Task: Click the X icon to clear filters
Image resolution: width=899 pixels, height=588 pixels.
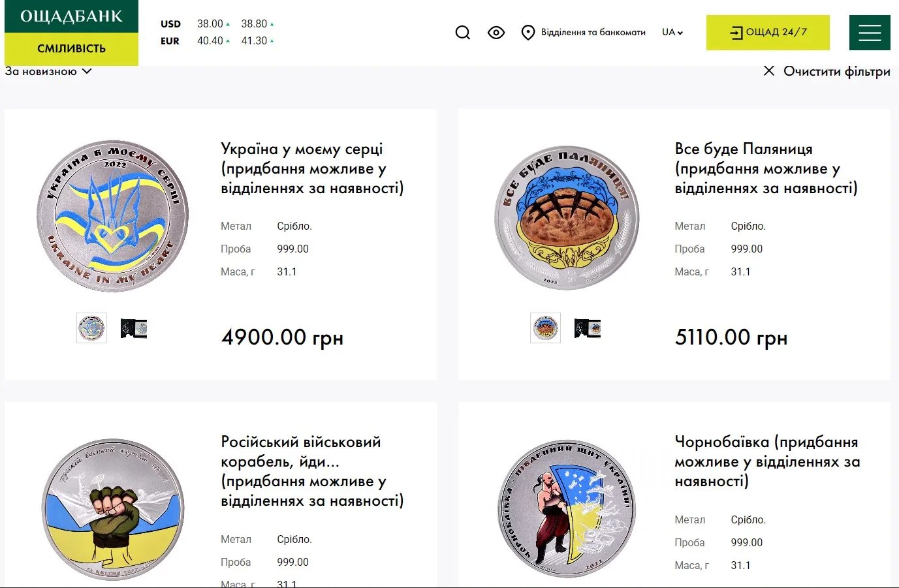Action: [x=769, y=70]
